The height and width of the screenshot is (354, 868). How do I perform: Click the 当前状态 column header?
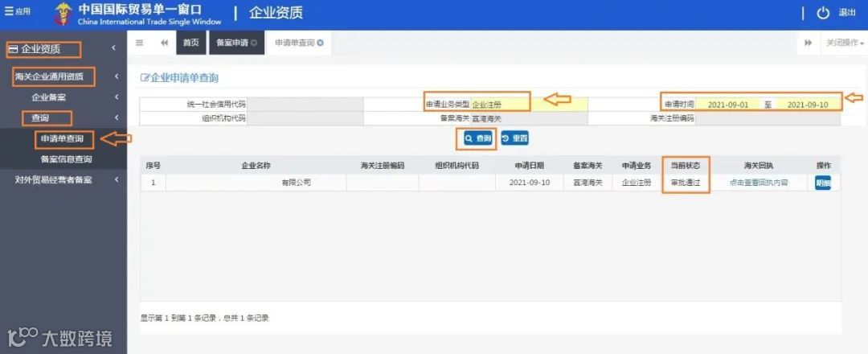[686, 166]
